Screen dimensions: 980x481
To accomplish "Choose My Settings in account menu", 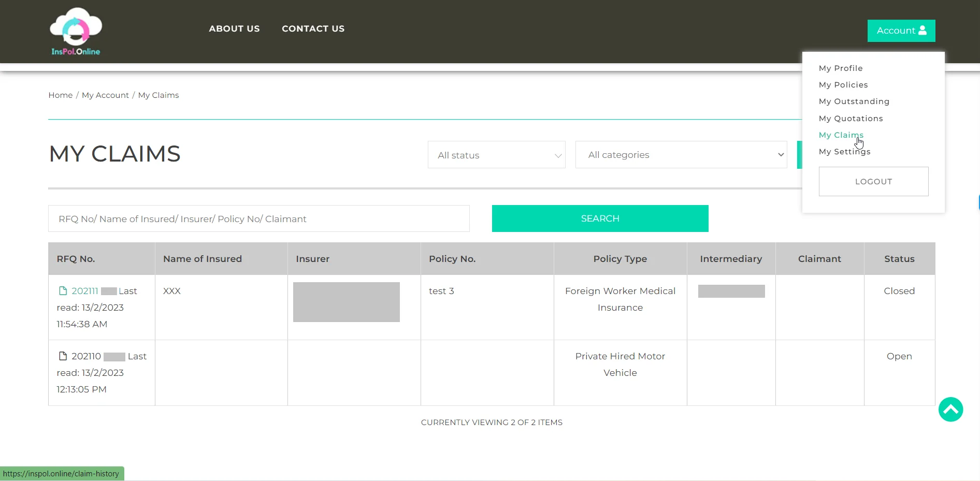I will (845, 152).
